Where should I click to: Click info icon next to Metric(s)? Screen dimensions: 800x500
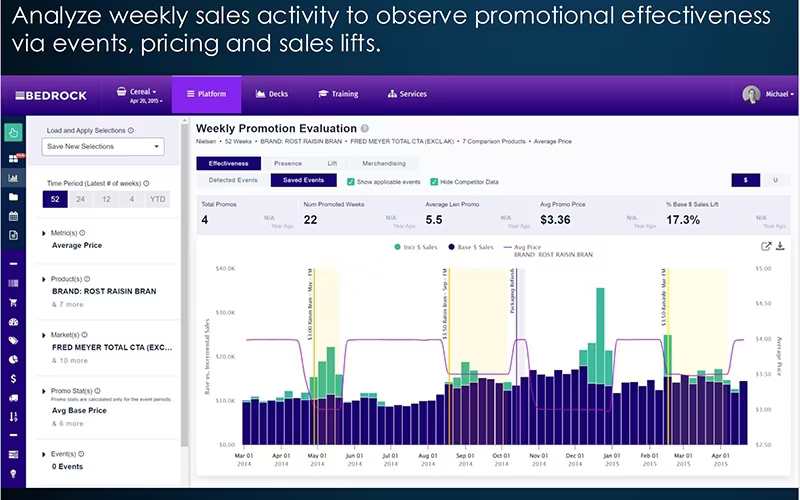[82, 233]
